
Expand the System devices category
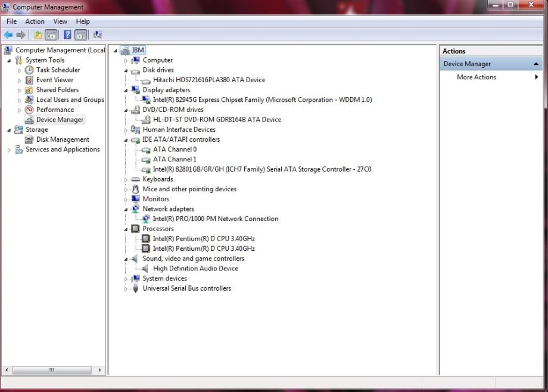coord(126,279)
